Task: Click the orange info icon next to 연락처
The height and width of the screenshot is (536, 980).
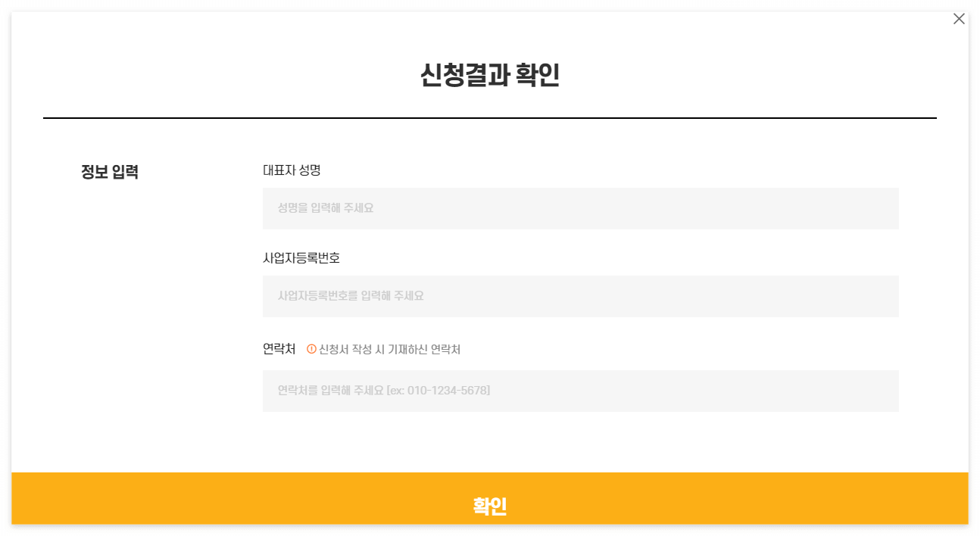Action: click(x=310, y=349)
